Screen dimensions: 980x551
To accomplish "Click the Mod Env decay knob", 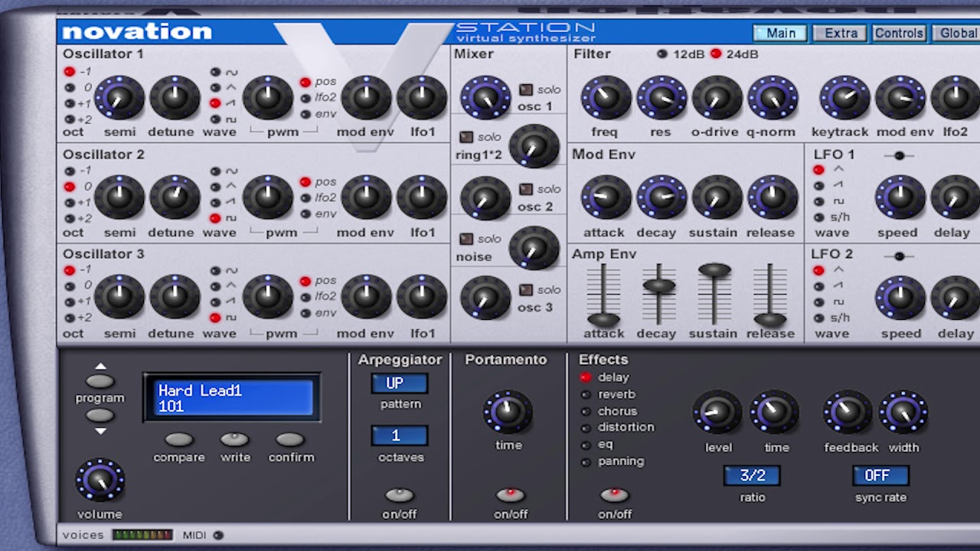I will point(661,197).
